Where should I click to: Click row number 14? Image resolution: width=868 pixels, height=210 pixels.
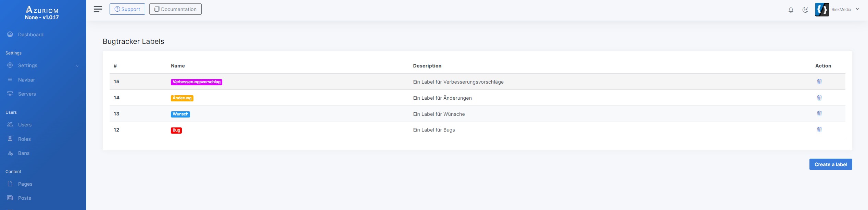[116, 98]
